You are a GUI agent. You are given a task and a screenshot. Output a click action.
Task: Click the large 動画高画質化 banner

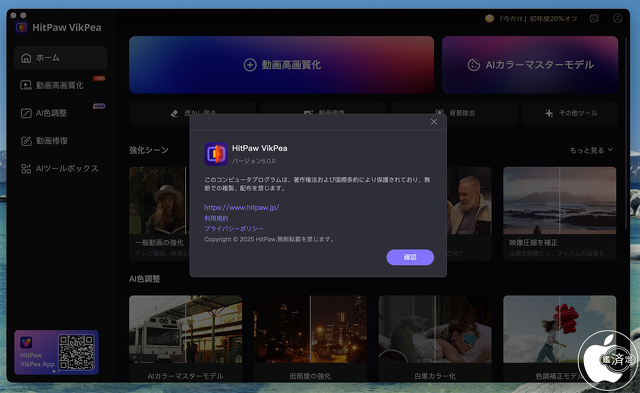pos(281,64)
